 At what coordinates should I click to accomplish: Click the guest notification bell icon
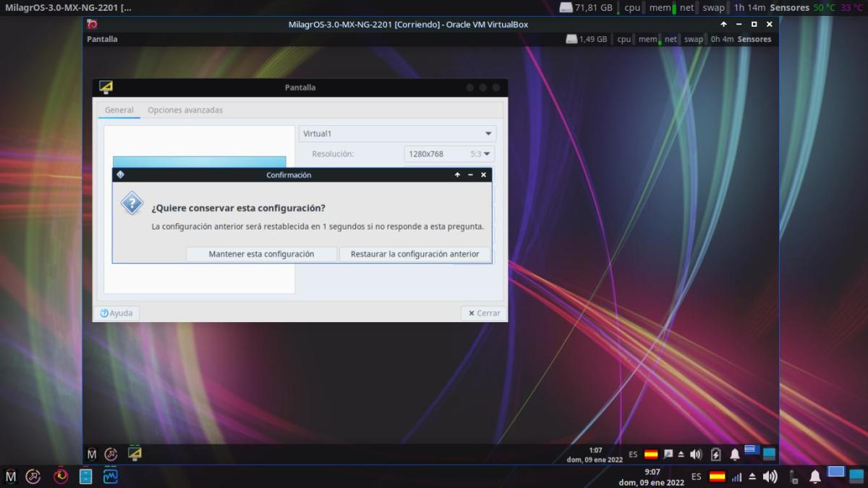pyautogui.click(x=734, y=454)
